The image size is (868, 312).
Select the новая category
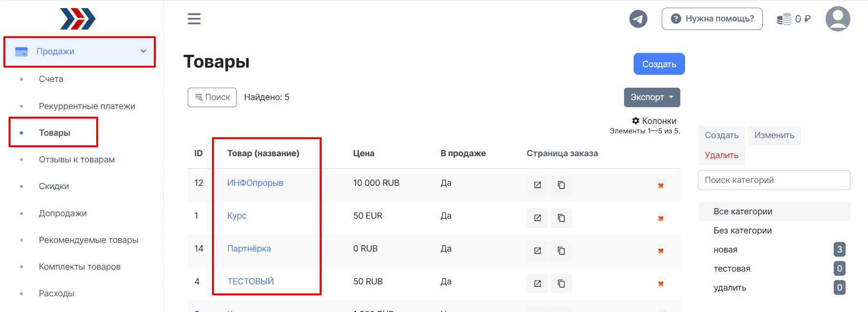pyautogui.click(x=726, y=250)
